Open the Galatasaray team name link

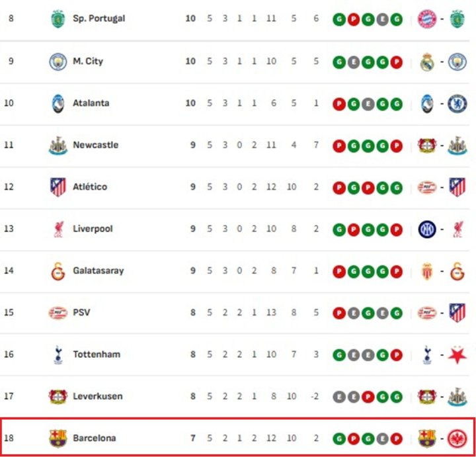[x=98, y=271]
